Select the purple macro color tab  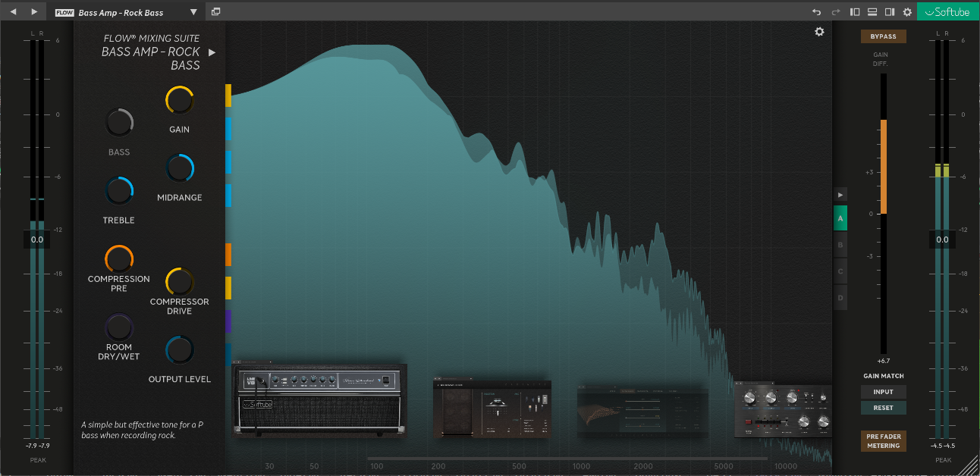tap(228, 321)
